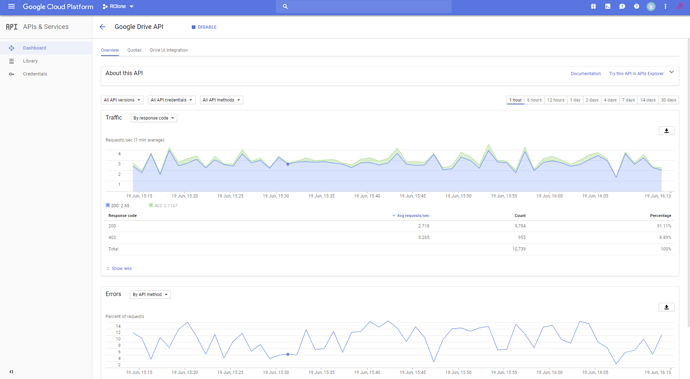Switch to the Quotas tab
690x379 pixels.
[134, 50]
